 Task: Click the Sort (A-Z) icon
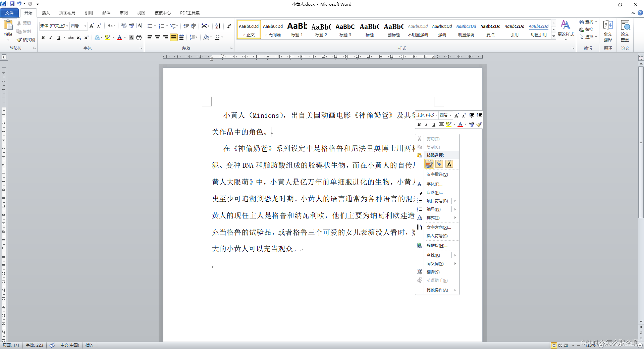point(218,26)
